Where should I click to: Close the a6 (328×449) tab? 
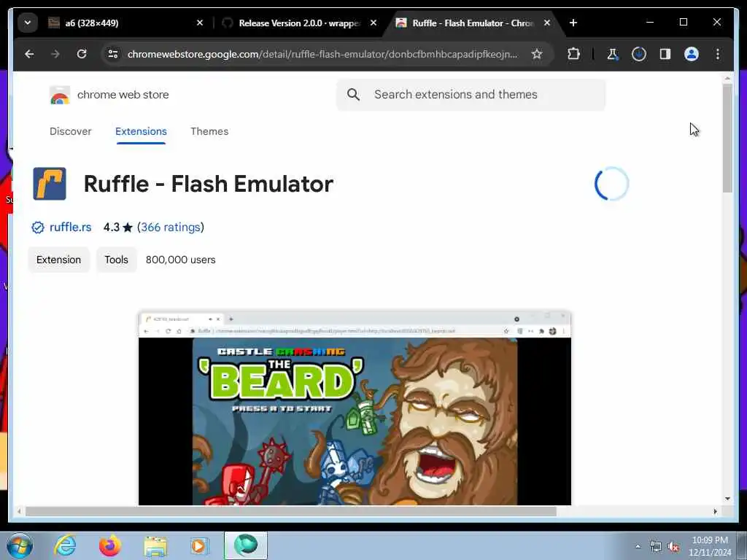coord(200,23)
